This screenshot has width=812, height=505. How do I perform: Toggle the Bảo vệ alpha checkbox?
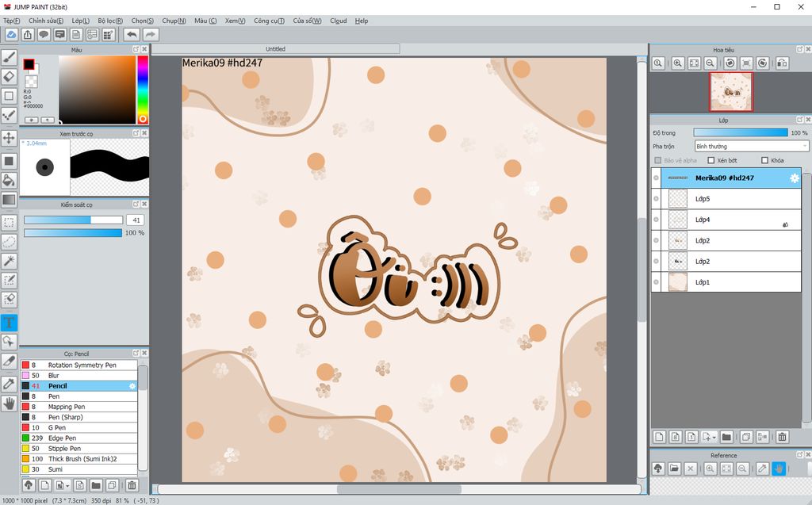pos(657,161)
